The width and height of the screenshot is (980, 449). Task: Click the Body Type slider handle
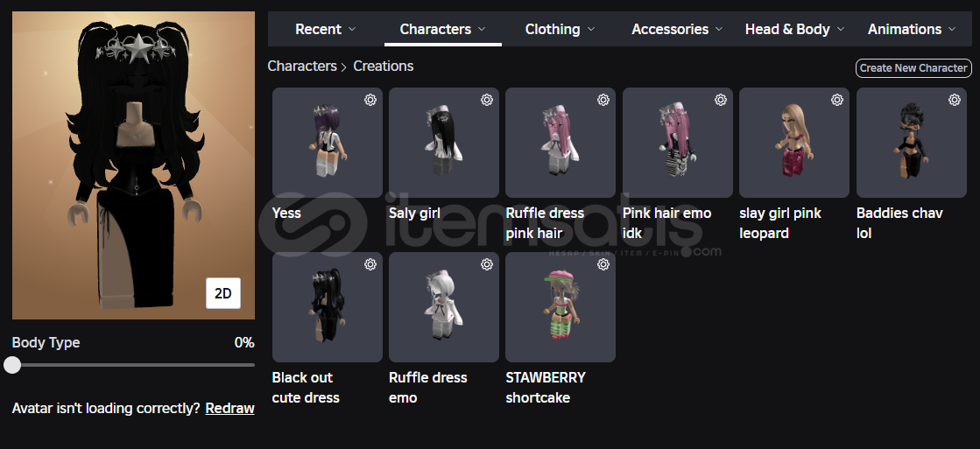tap(12, 365)
